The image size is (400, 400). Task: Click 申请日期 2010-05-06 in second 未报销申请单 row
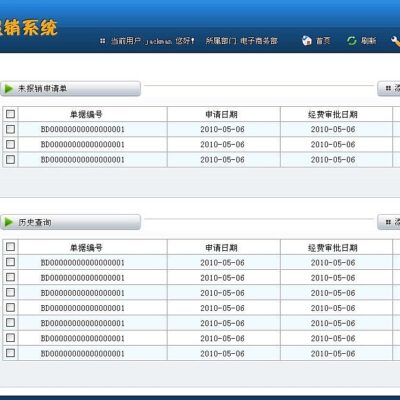(222, 145)
